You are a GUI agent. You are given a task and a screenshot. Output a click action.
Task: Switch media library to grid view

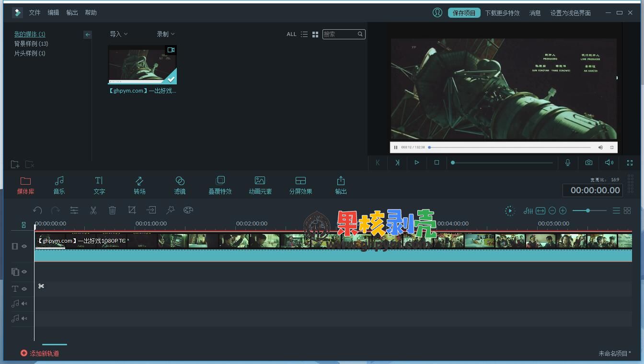(x=315, y=35)
